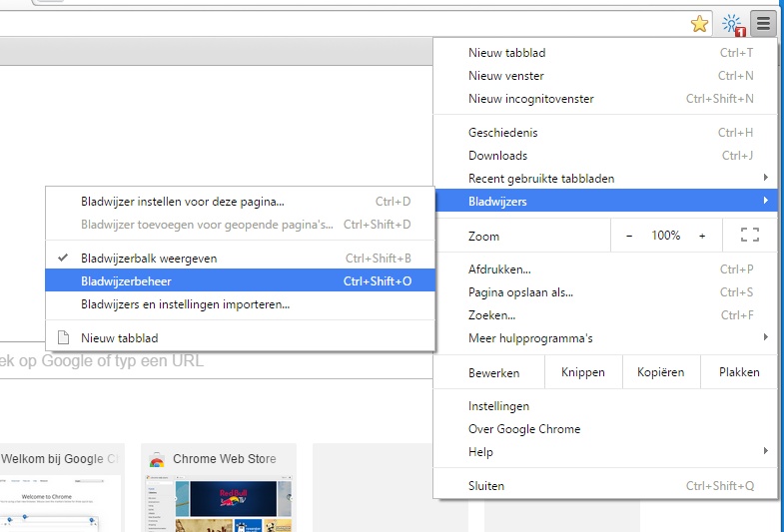Screen dimensions: 784x532
Task: Click Bladwijzer toevoegen voor geopende pagina's entry
Action: pyautogui.click(x=241, y=225)
